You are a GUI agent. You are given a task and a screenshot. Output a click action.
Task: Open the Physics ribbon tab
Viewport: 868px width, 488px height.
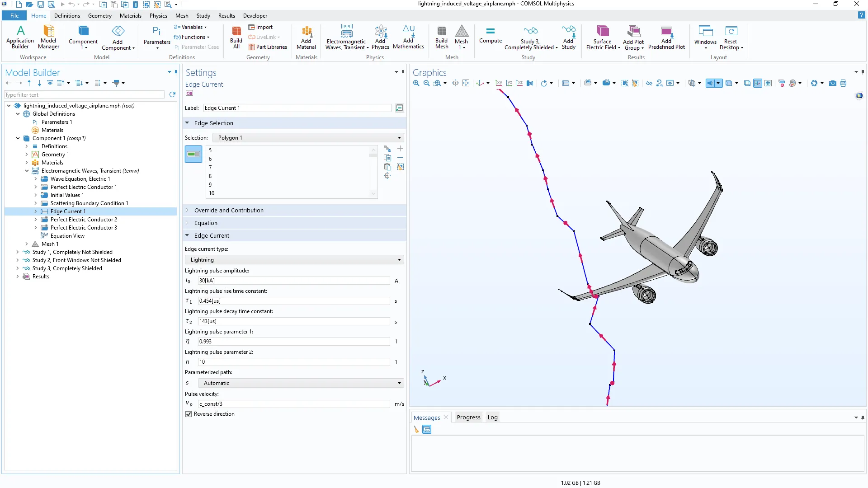[x=158, y=16]
